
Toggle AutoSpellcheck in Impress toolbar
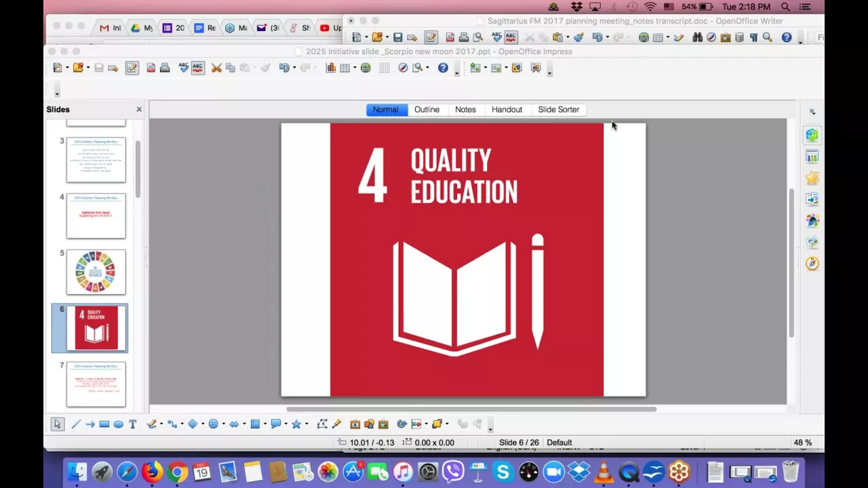point(197,68)
